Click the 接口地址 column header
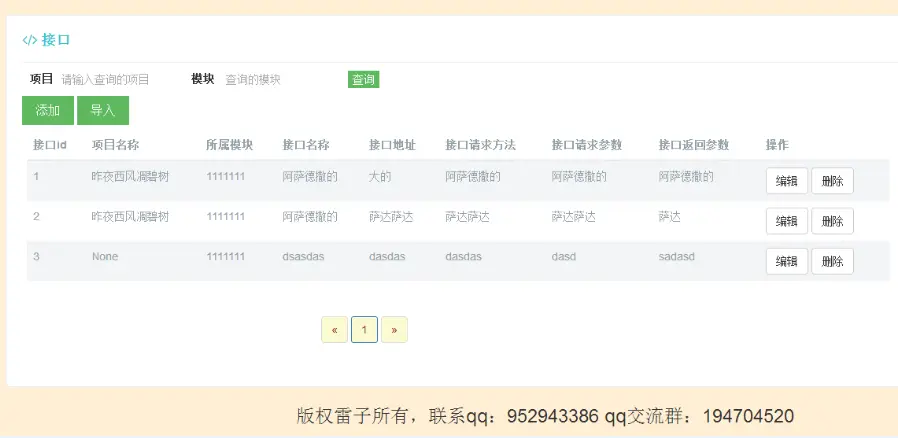Screen dimensions: 898x438 392,145
